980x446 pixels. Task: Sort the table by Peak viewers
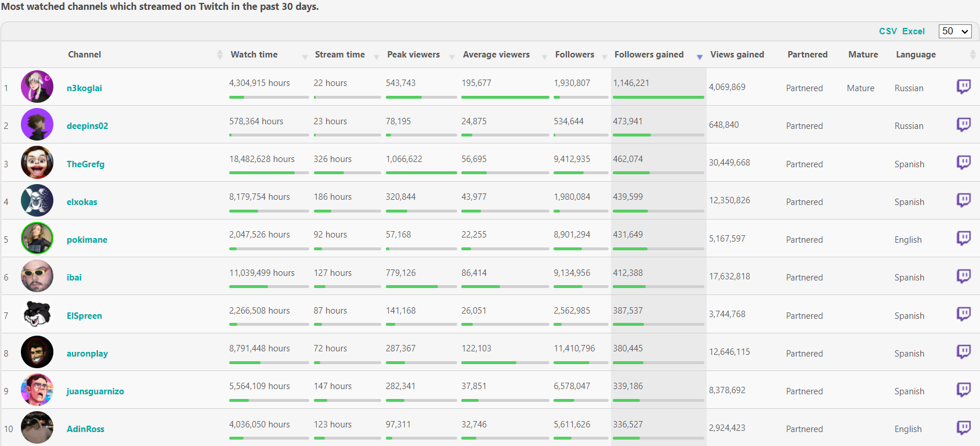point(414,55)
